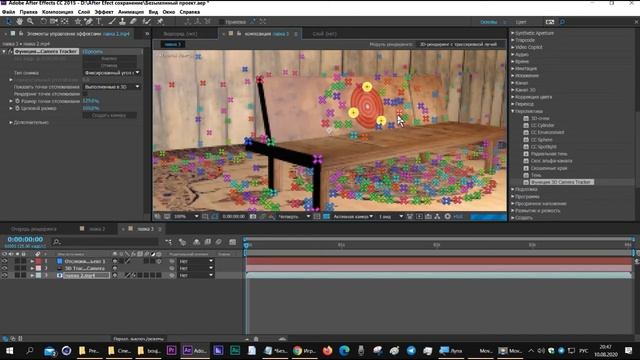The height and width of the screenshot is (360, 640).
Task: Open the Файл menu
Action: point(8,12)
